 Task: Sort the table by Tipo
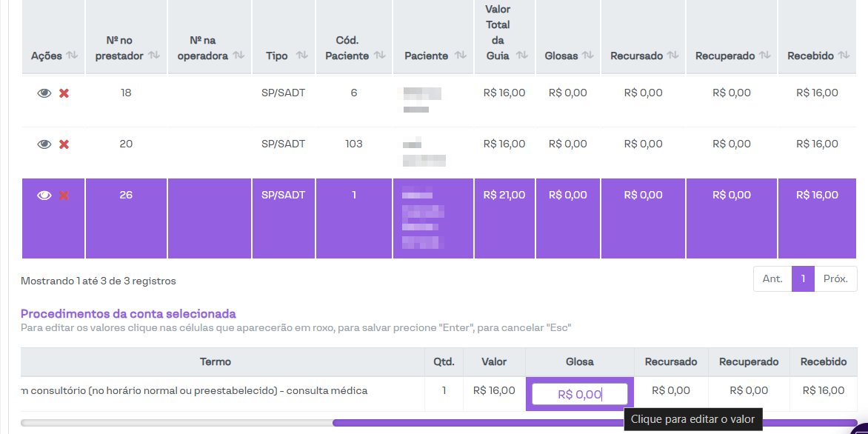[x=301, y=56]
